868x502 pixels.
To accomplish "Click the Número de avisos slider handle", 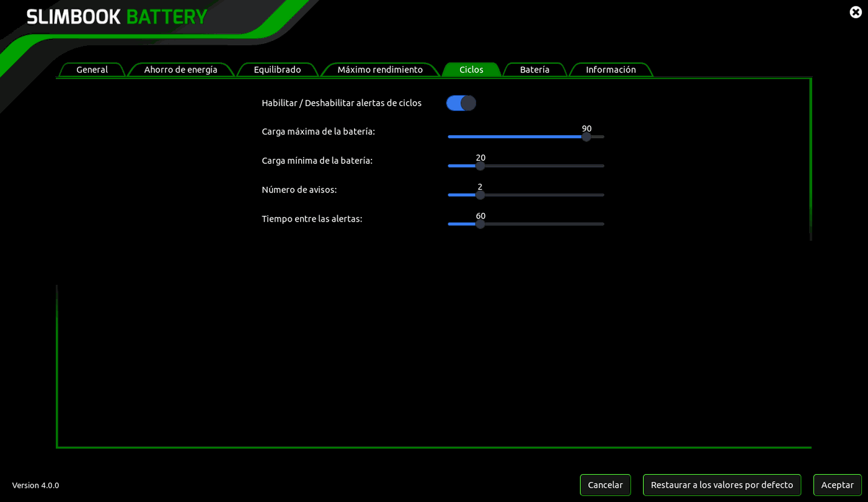I will [480, 195].
